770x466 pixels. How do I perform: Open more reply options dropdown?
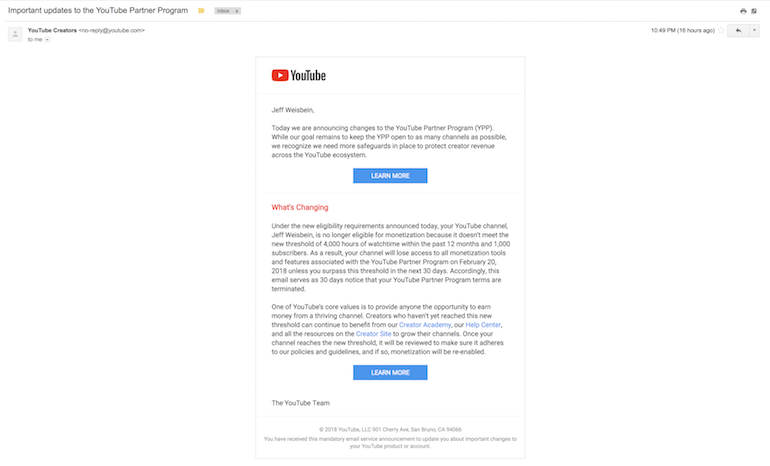point(754,31)
